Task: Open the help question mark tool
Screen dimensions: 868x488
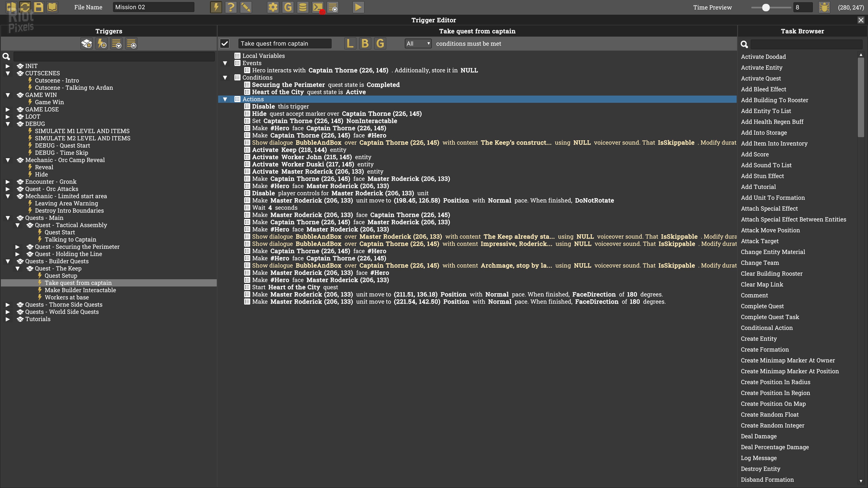Action: coord(231,7)
